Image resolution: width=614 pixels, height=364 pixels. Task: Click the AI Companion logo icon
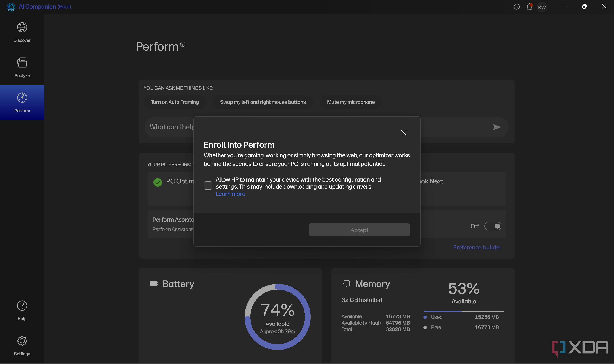(x=11, y=7)
